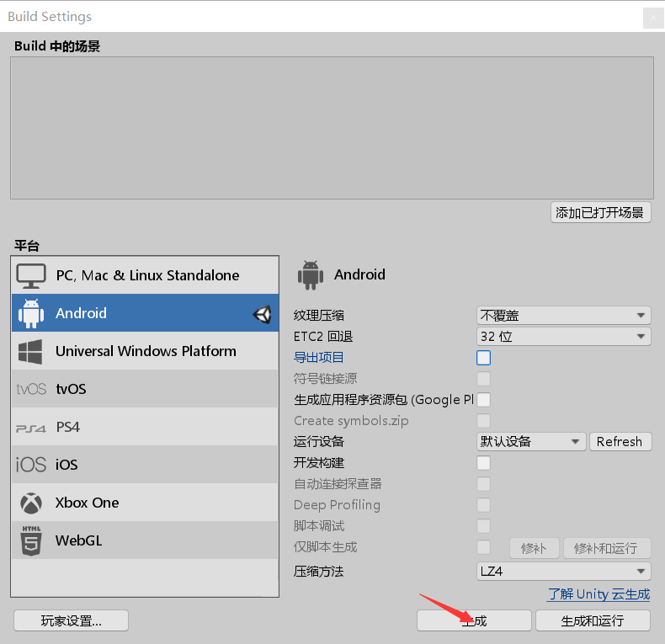Enable the 开发构建 checkbox
665x644 pixels.
click(483, 463)
